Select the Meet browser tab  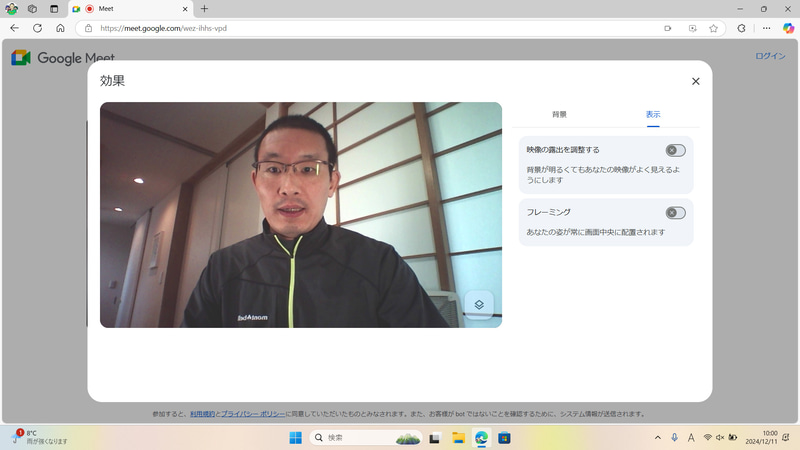click(131, 9)
